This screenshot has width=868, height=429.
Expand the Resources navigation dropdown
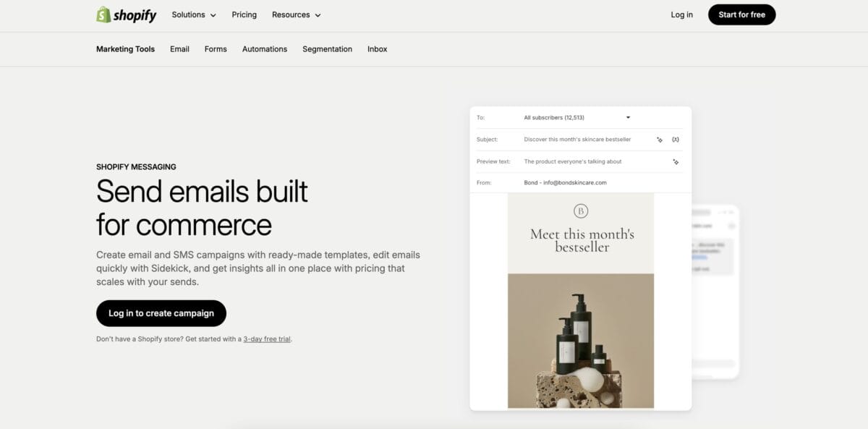(296, 14)
